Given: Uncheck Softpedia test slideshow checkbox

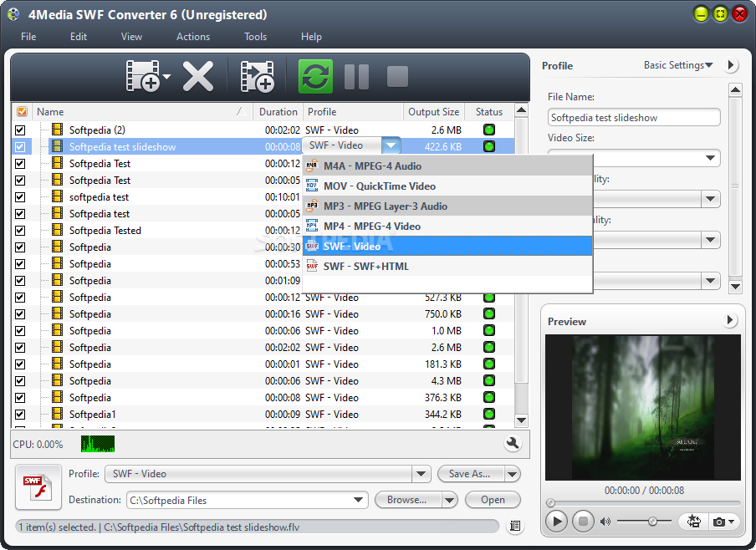Looking at the screenshot, I should click(x=20, y=146).
